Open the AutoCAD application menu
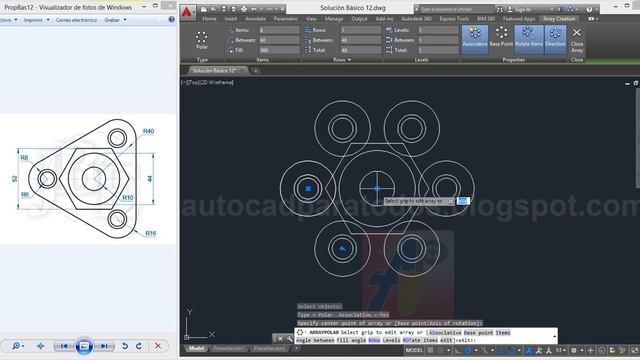 [x=187, y=12]
